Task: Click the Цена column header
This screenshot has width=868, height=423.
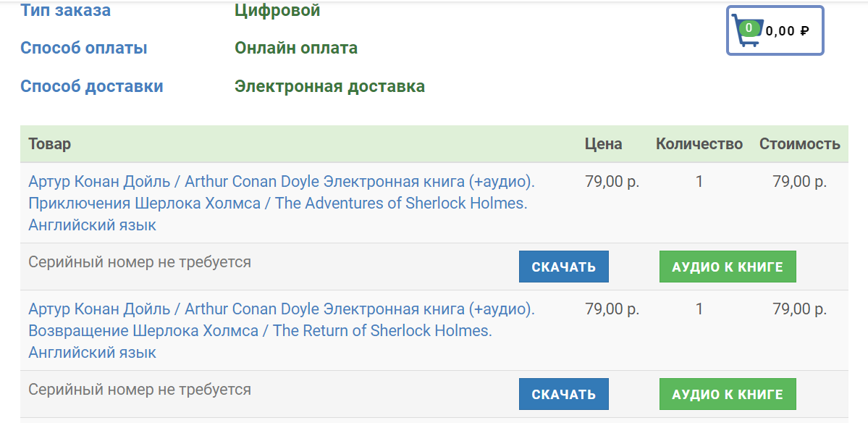Action: (603, 144)
